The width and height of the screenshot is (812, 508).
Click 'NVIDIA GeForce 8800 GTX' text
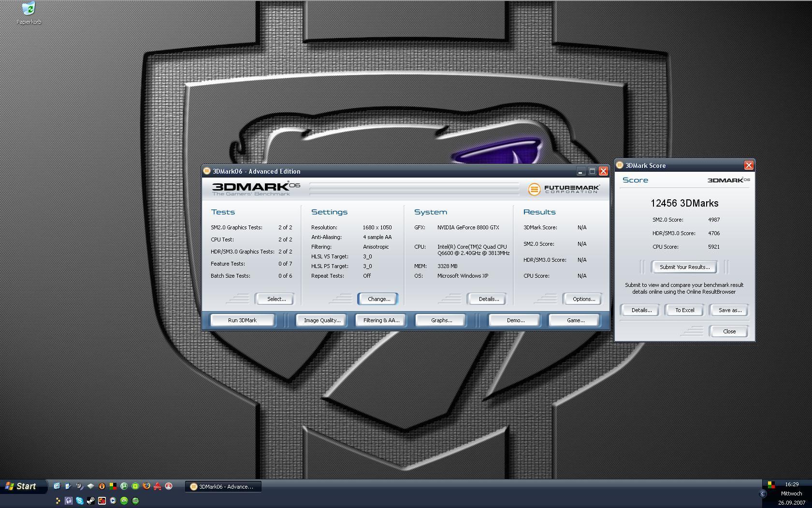tap(468, 227)
